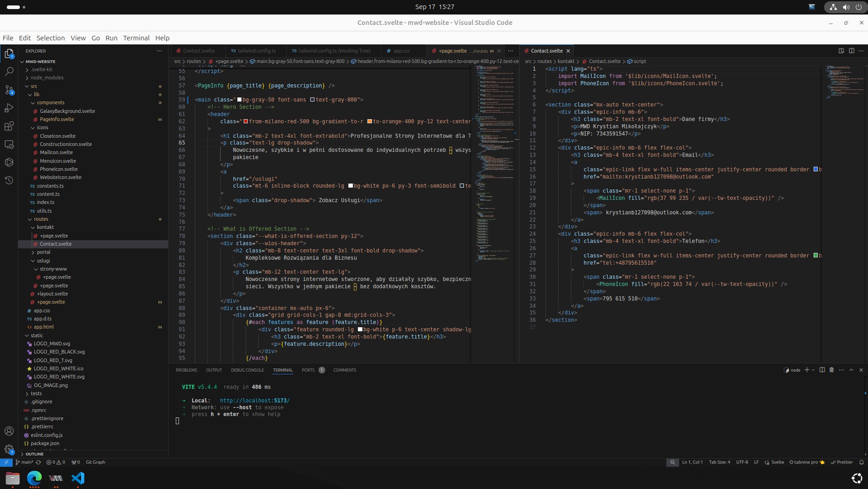Image resolution: width=868 pixels, height=489 pixels.
Task: Toggle Prettier formatter in status bar
Action: click(x=842, y=462)
